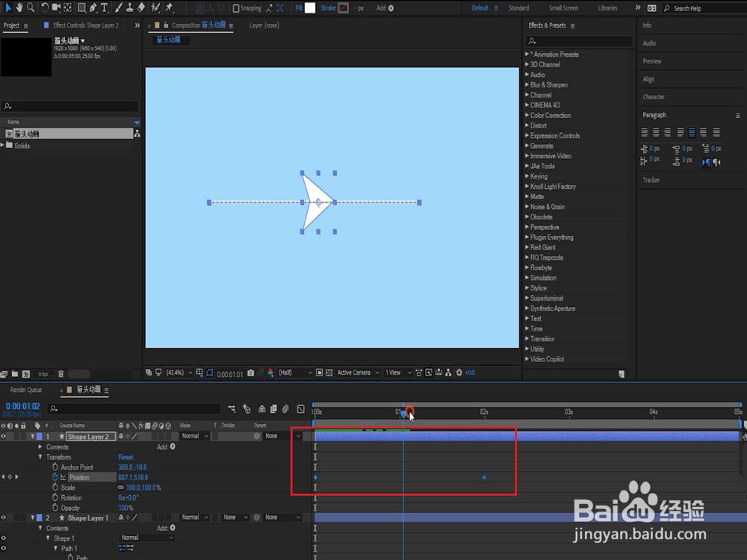The width and height of the screenshot is (747, 560).
Task: Click the Stroke color swatch
Action: pyautogui.click(x=343, y=8)
